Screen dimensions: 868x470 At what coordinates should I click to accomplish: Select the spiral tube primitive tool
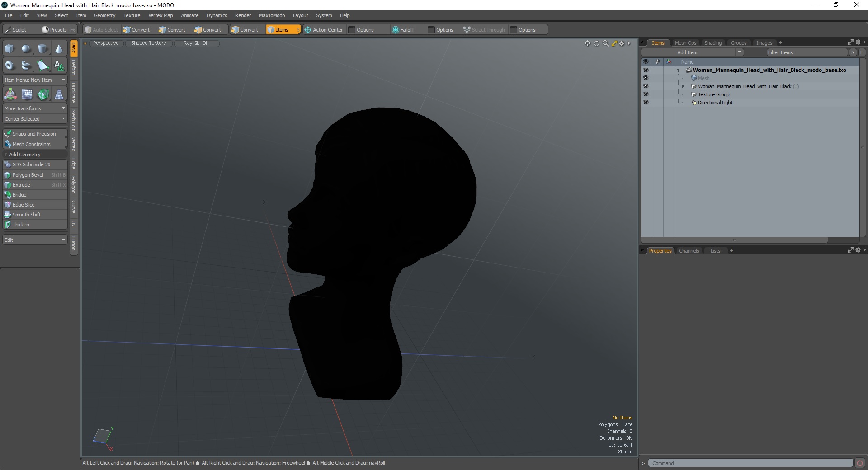26,66
